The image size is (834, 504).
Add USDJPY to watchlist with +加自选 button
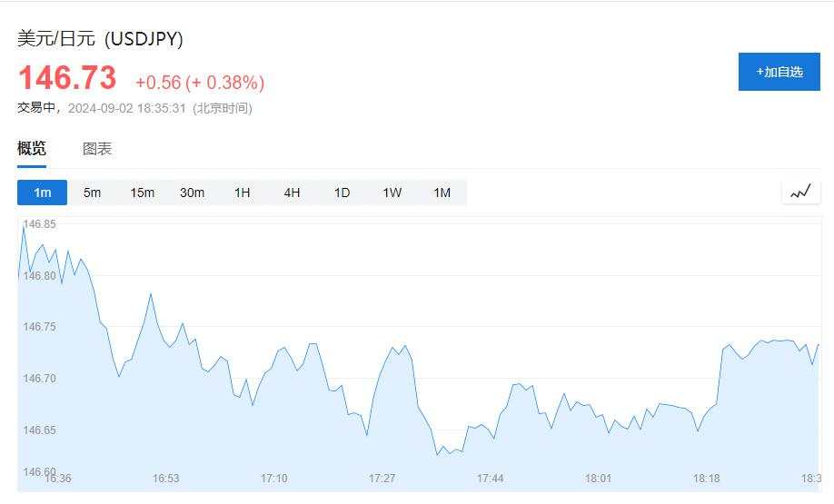point(779,72)
